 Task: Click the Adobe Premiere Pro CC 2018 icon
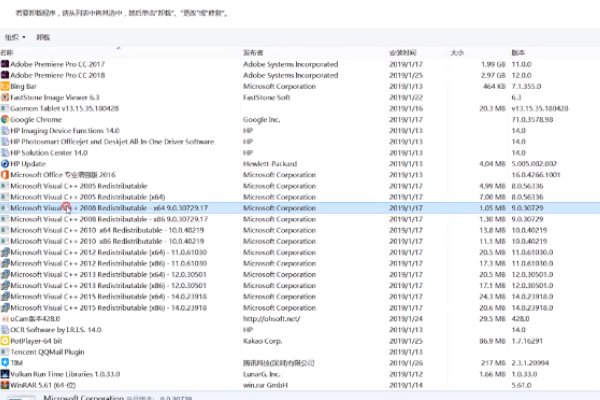click(5, 75)
